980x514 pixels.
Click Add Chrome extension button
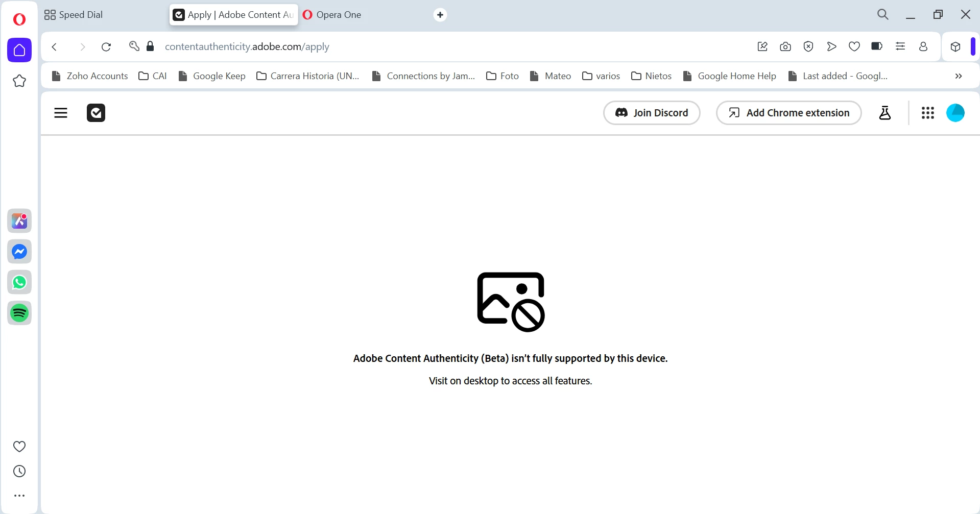pos(789,113)
